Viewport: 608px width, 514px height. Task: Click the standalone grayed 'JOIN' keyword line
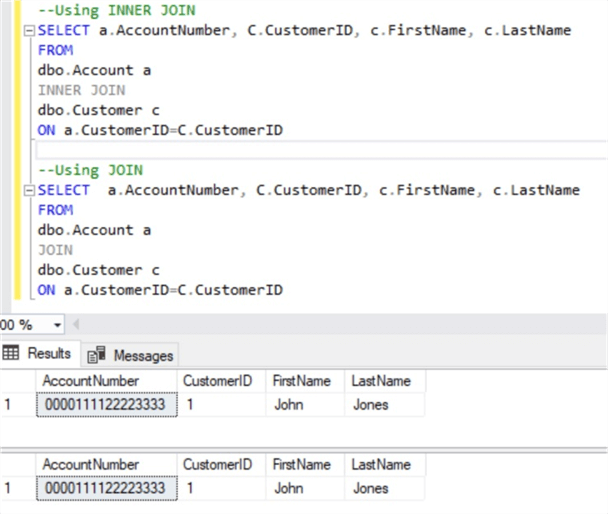[55, 250]
